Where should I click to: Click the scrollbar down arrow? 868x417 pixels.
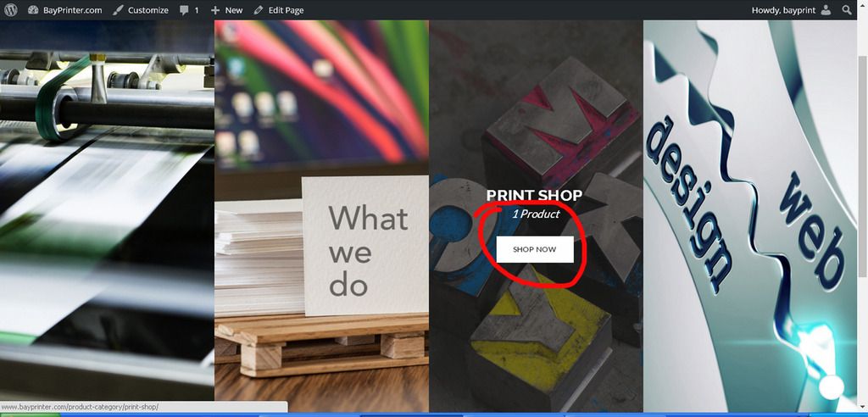[862, 407]
